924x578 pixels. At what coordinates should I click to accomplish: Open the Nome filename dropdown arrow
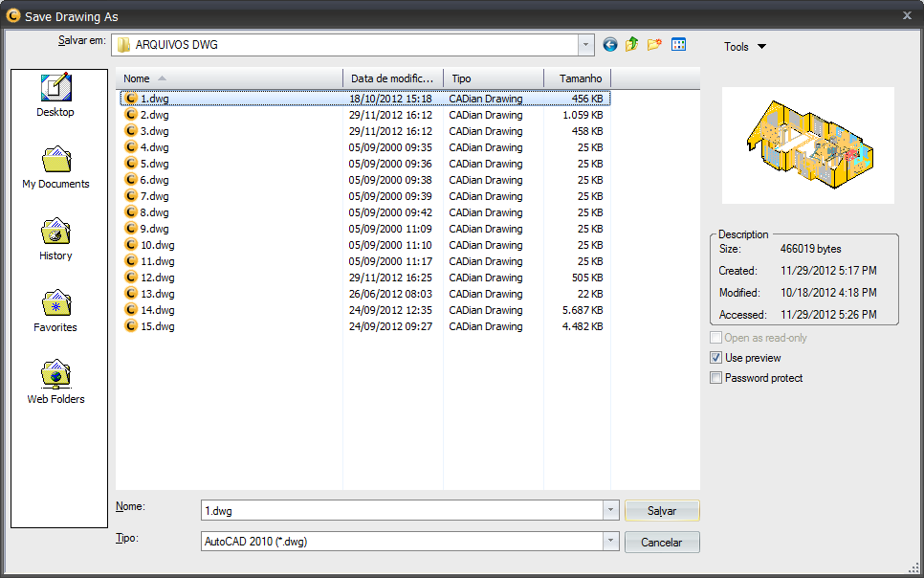coord(610,510)
